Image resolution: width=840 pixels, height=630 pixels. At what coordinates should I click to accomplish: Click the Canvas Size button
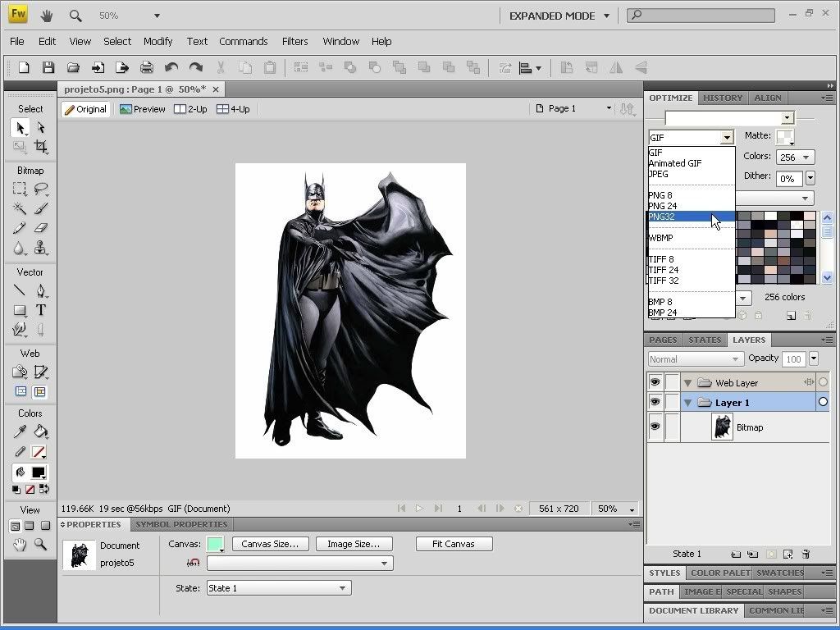270,544
